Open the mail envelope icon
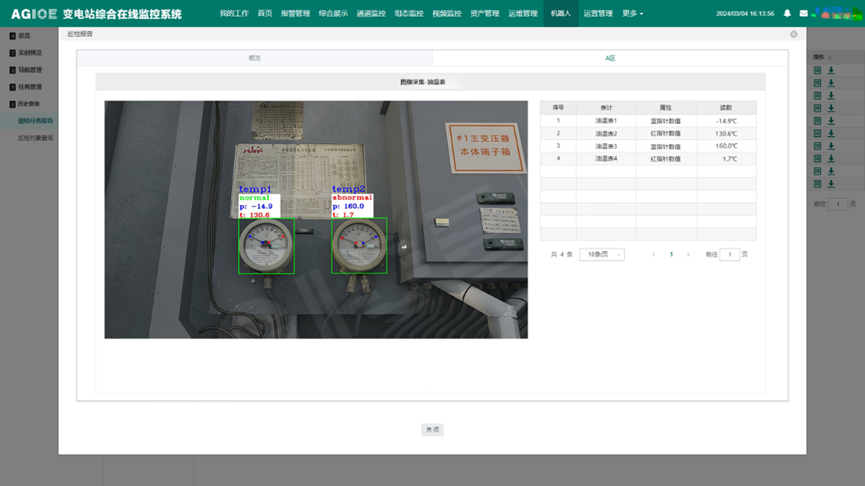The height and width of the screenshot is (486, 865). [803, 14]
